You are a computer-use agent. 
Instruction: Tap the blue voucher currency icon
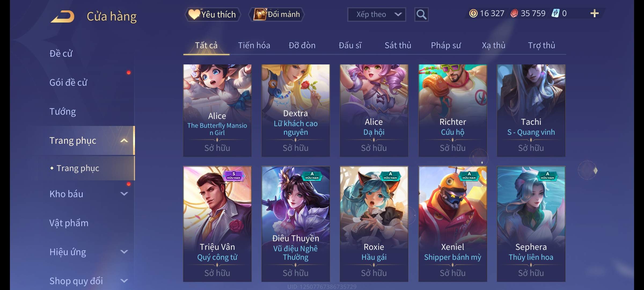coord(555,13)
